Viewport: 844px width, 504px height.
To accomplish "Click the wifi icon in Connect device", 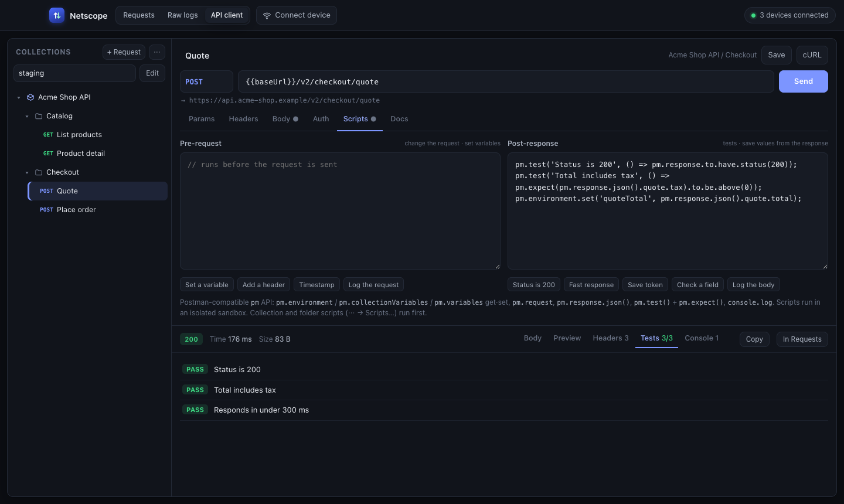I will pyautogui.click(x=267, y=15).
